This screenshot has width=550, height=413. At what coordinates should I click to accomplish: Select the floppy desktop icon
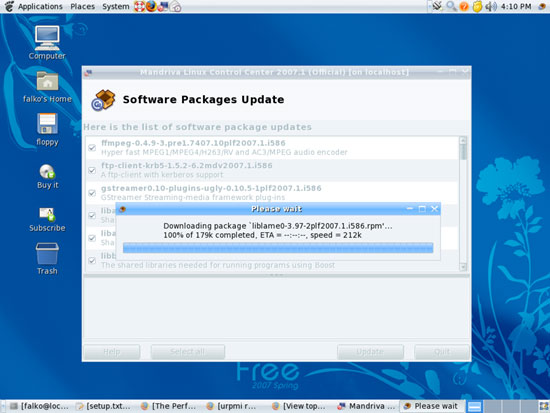[x=47, y=129]
